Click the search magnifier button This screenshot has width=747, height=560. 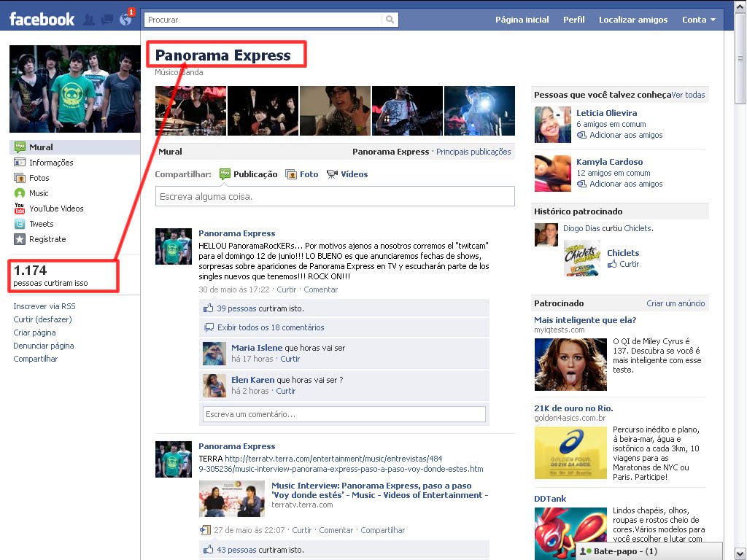390,20
